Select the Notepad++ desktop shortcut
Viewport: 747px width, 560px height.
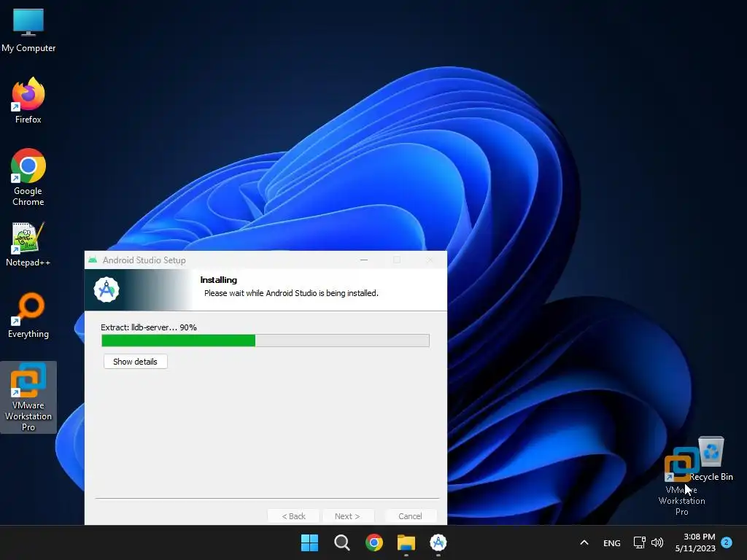(x=28, y=244)
